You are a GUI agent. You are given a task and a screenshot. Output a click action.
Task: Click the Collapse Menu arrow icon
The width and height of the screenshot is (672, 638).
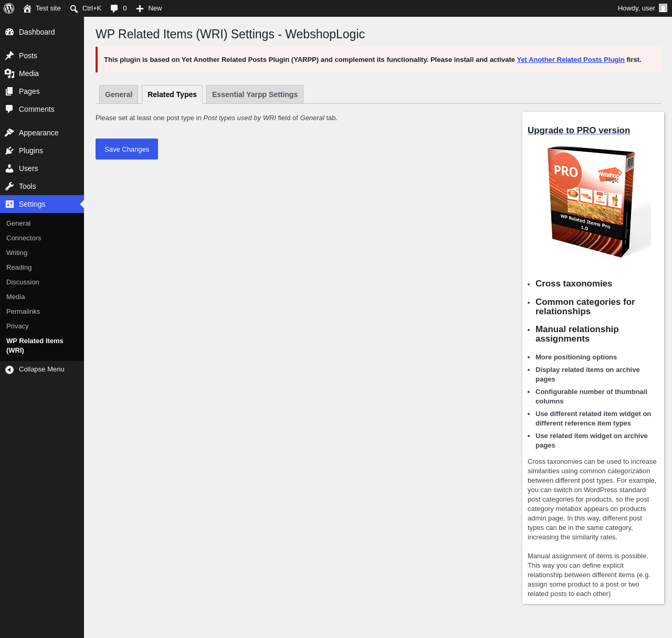pyautogui.click(x=9, y=370)
